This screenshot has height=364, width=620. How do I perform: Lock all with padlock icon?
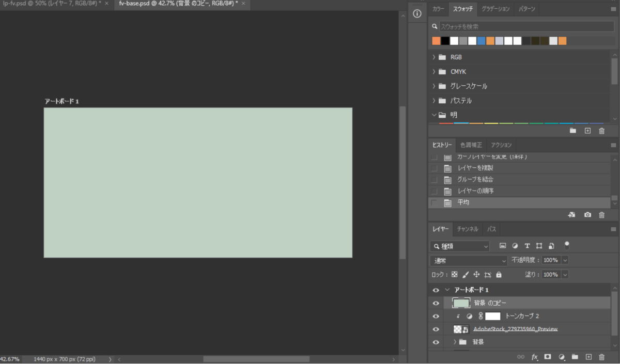pos(499,275)
